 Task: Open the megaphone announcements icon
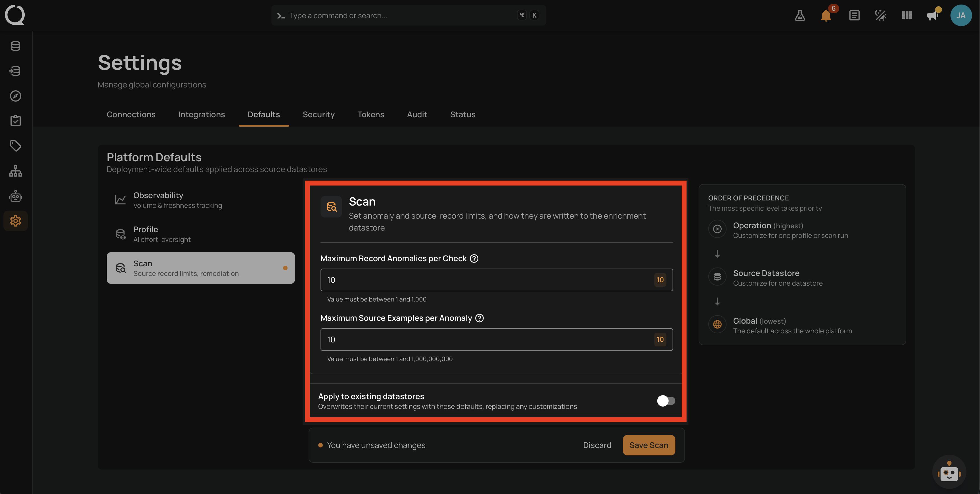pos(932,16)
